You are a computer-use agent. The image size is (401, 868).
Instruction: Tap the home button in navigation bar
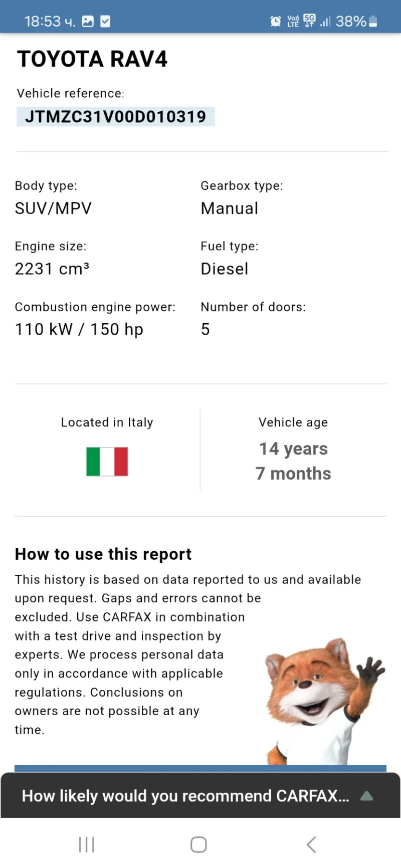[198, 844]
